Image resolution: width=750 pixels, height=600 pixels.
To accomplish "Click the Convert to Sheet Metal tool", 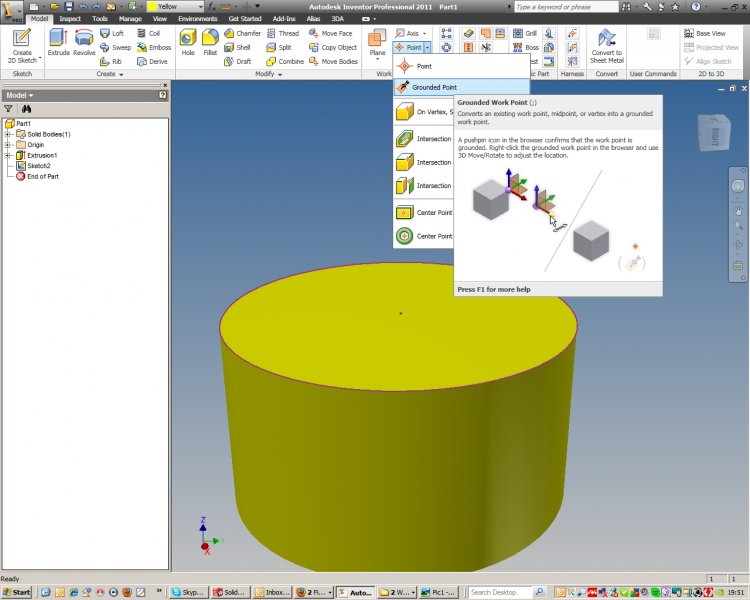I will [x=607, y=46].
